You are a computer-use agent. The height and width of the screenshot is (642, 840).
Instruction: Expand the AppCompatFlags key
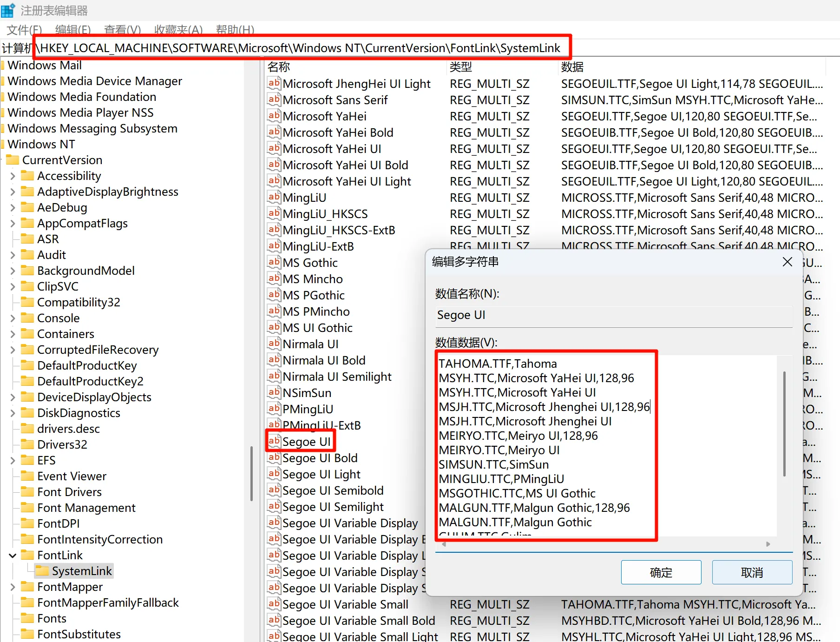(13, 224)
